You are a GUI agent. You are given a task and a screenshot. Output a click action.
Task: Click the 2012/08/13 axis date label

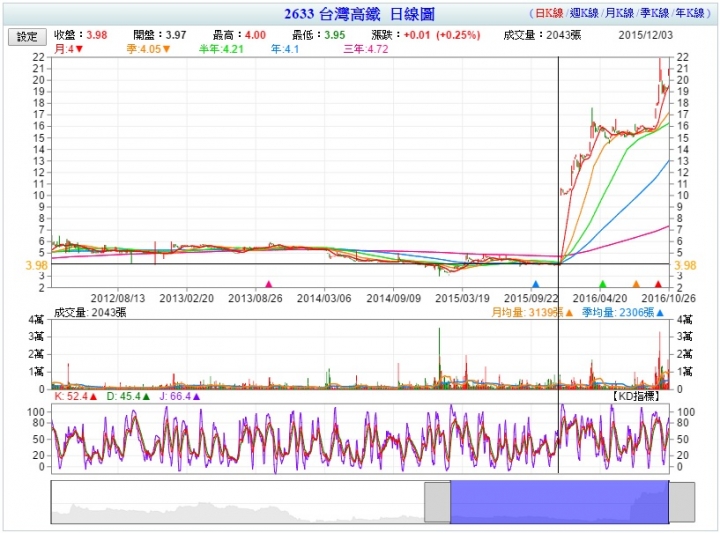pyautogui.click(x=118, y=298)
